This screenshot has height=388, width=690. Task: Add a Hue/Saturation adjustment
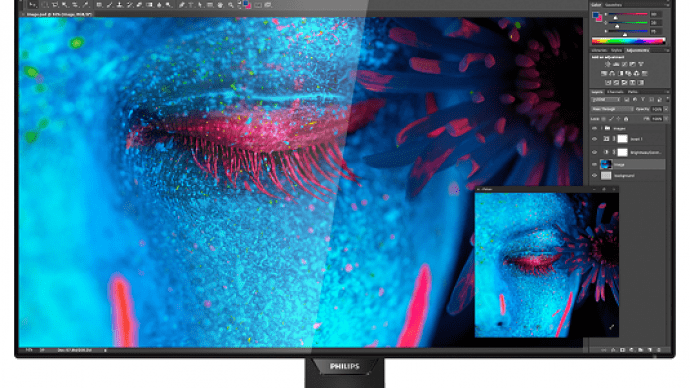click(604, 73)
